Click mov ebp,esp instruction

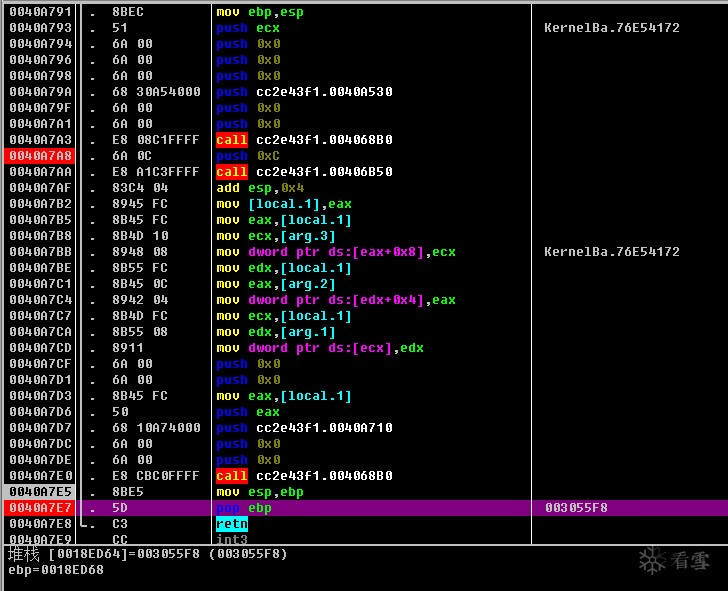(x=260, y=12)
